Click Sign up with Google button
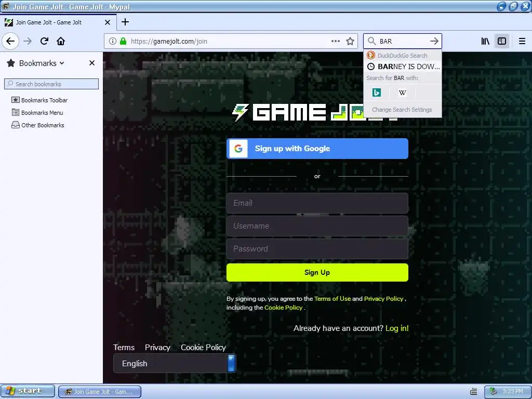 (317, 149)
